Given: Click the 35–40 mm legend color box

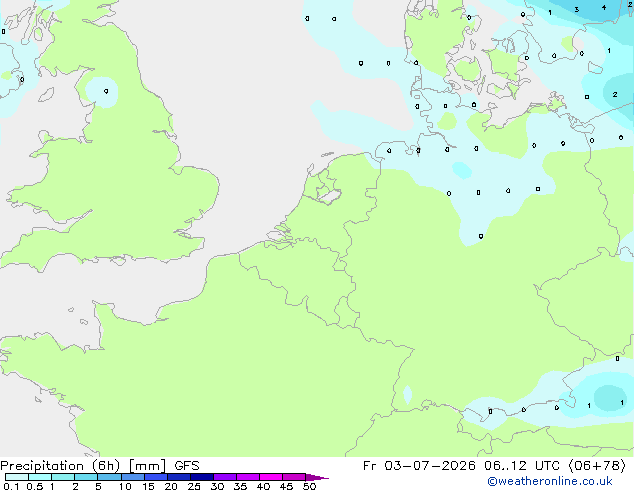Looking at the screenshot, I should (247, 477).
